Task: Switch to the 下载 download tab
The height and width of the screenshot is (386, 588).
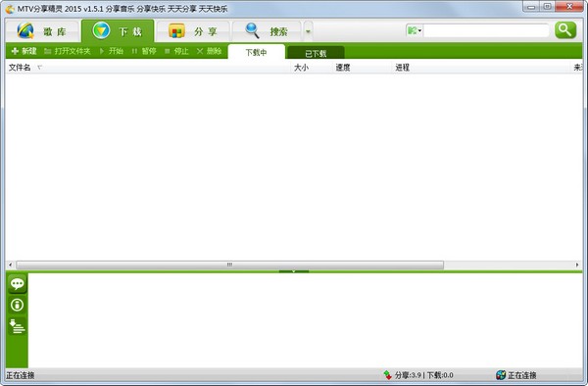Action: [118, 31]
